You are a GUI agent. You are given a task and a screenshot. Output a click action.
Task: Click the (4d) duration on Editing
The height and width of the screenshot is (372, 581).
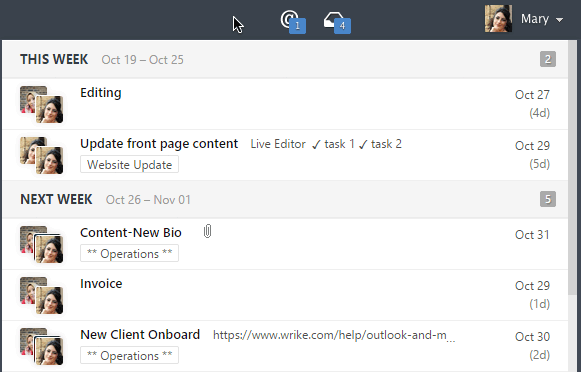pyautogui.click(x=540, y=113)
